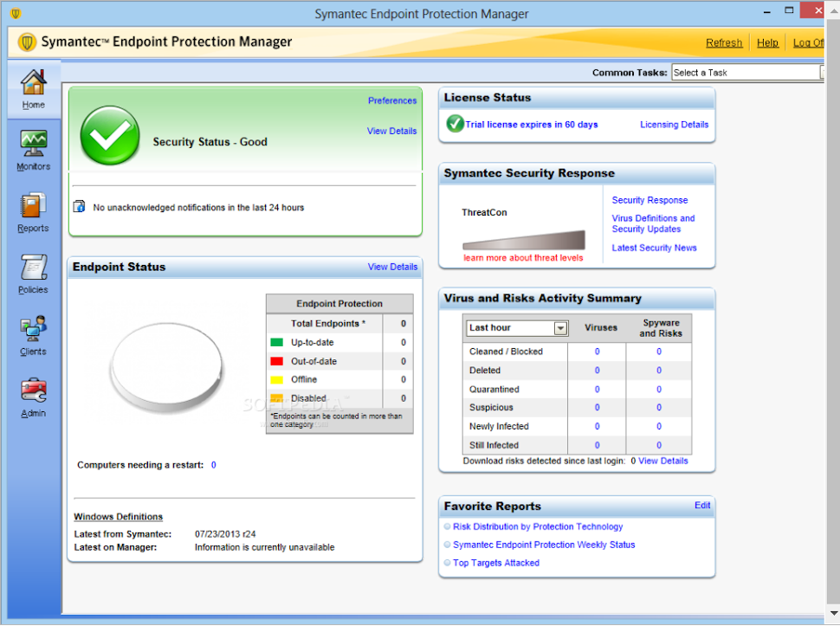This screenshot has height=626, width=840.
Task: Edit the Favorite Reports list
Action: coord(701,506)
